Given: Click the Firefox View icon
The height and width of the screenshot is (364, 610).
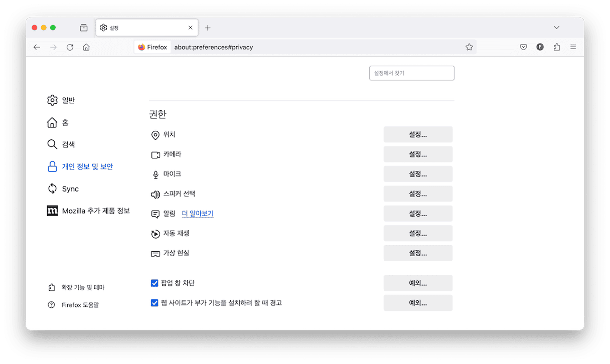Looking at the screenshot, I should [84, 28].
